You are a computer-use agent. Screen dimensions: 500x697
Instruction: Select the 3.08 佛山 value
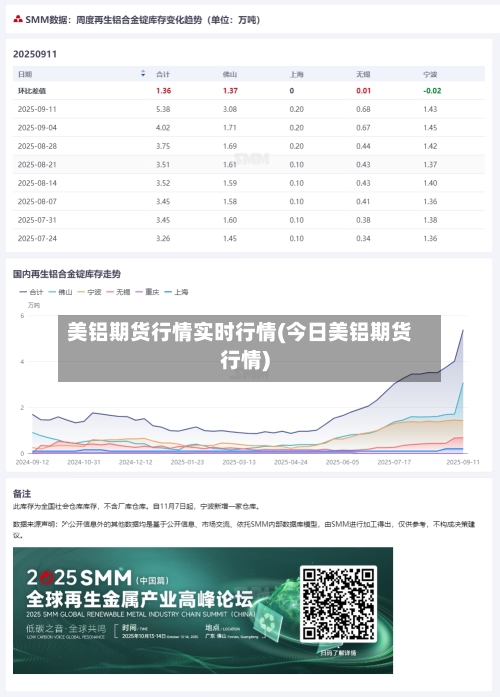tap(230, 109)
